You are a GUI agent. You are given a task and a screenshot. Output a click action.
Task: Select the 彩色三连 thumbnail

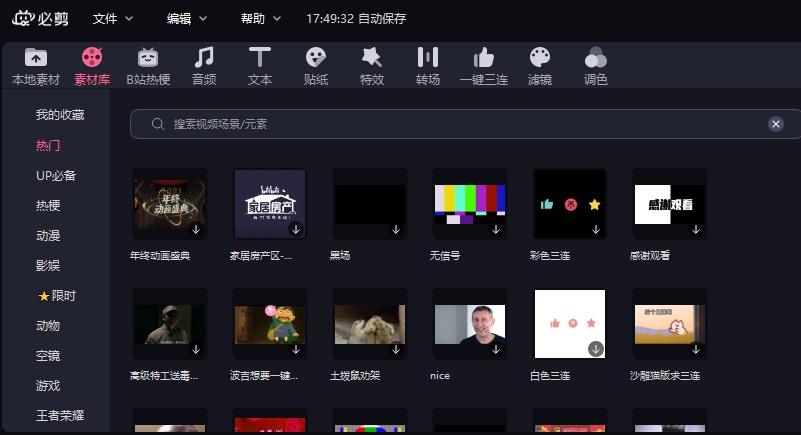point(570,204)
